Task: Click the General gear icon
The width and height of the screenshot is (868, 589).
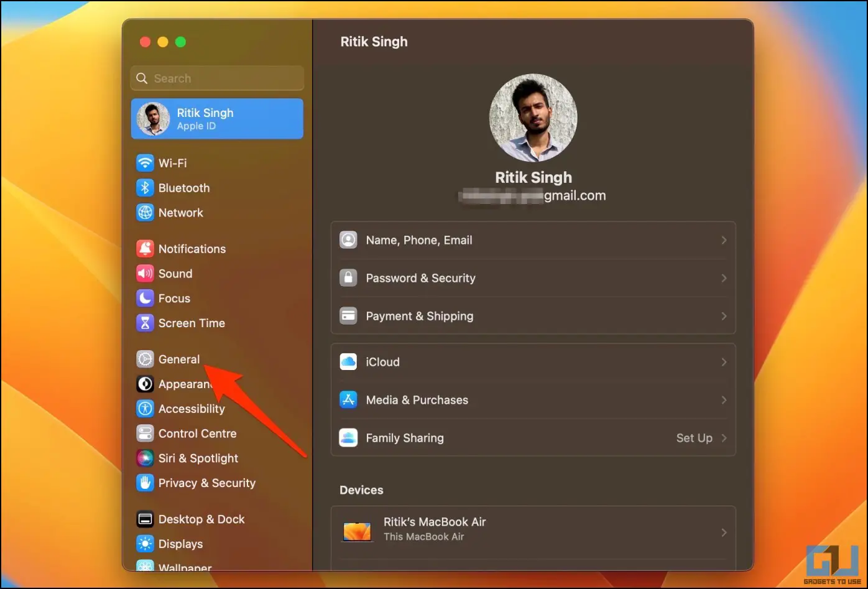Action: [145, 359]
